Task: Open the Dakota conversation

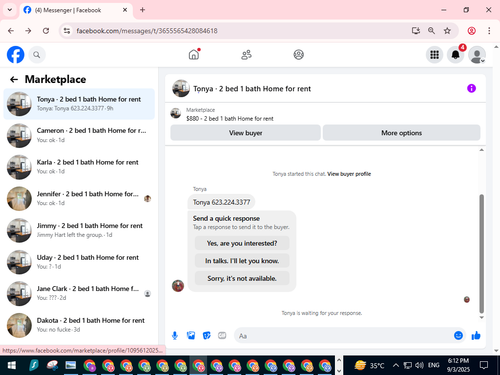Action: [79, 325]
